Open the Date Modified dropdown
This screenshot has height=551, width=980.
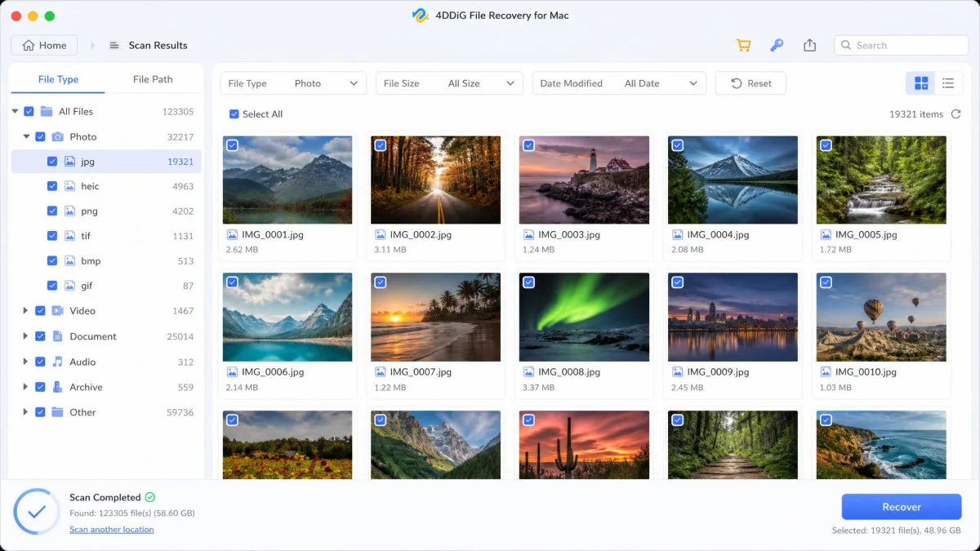coord(619,83)
